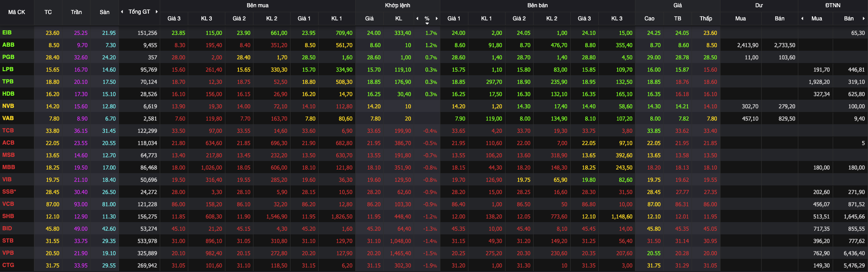Click VAB surplus sell value 829,50
This screenshot has width=868, height=272.
pos(787,119)
